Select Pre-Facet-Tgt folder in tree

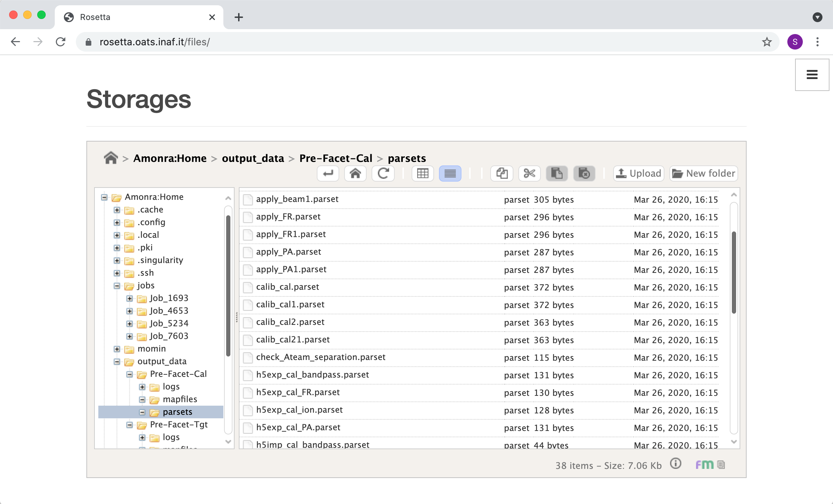pyautogui.click(x=179, y=424)
